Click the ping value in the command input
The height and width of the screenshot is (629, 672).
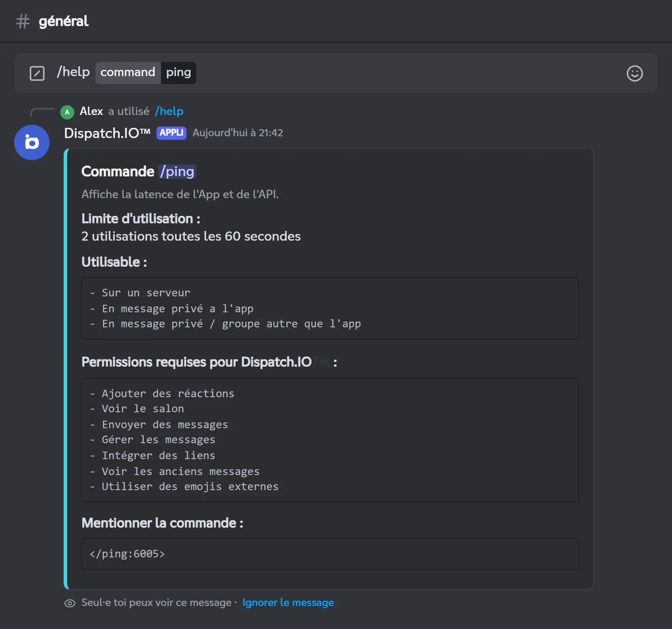tap(179, 73)
